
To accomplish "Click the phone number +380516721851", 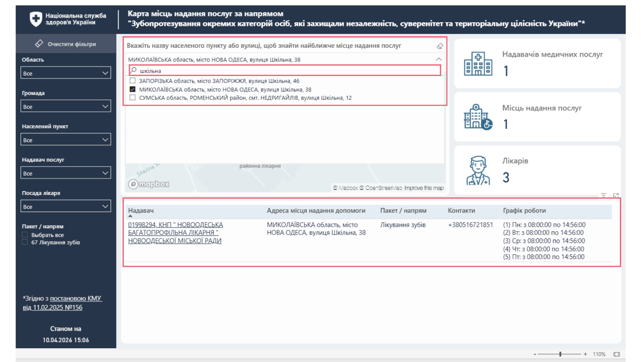I will [x=471, y=225].
